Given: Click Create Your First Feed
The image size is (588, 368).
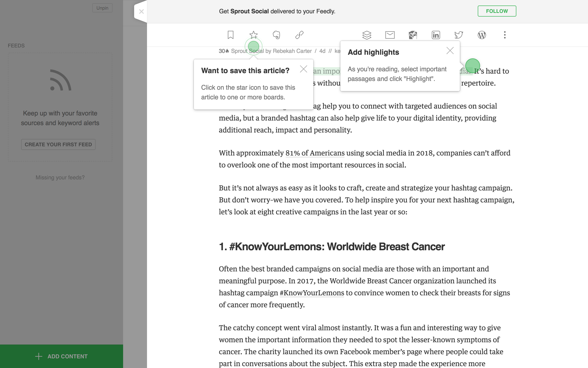Looking at the screenshot, I should click(x=58, y=144).
